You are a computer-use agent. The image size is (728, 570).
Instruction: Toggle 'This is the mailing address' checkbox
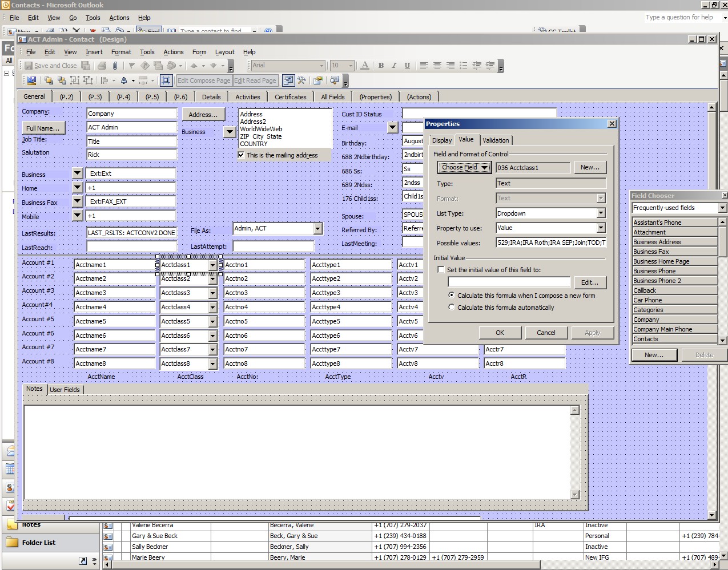pos(242,155)
